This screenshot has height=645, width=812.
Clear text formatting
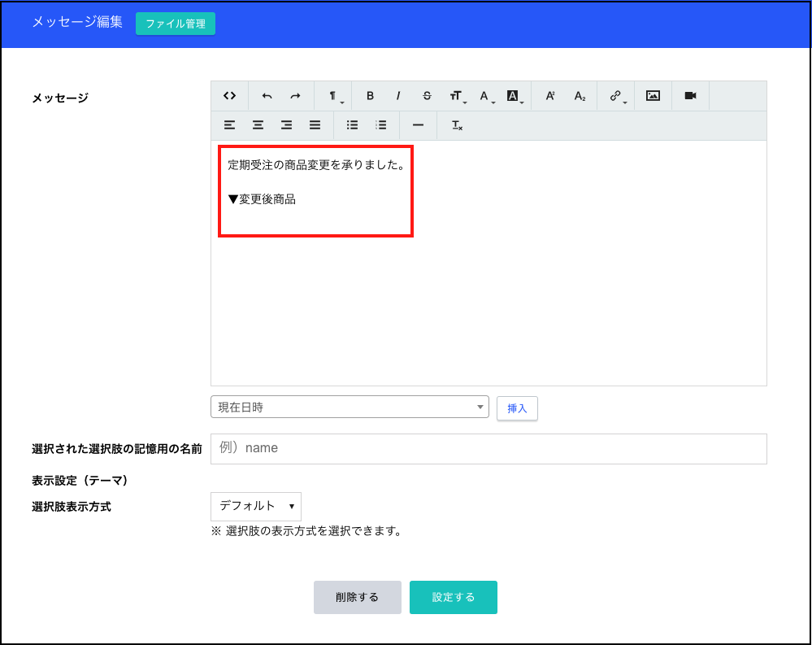tap(457, 125)
